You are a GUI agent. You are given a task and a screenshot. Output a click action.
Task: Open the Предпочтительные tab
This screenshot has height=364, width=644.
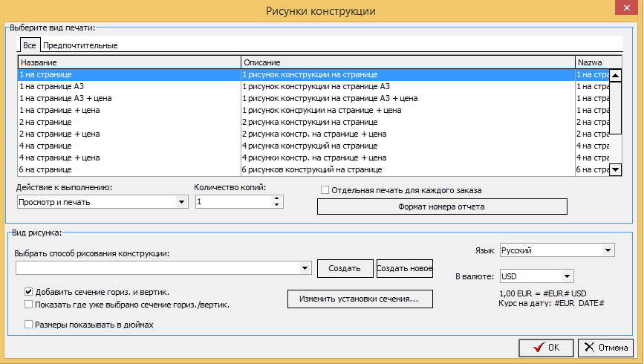tap(80, 45)
